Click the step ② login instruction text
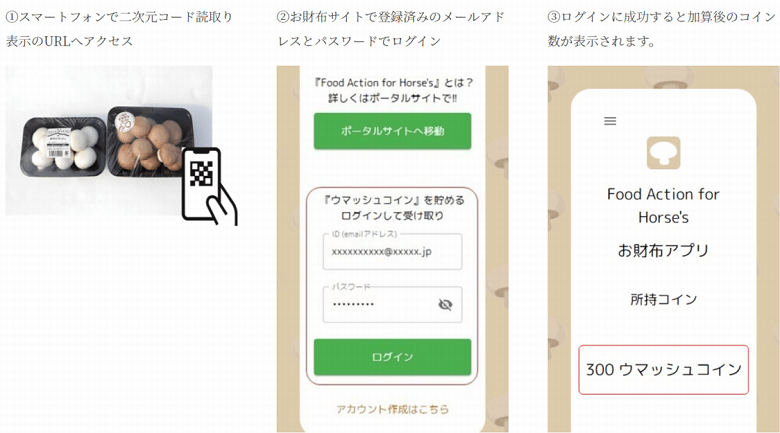 (391, 29)
